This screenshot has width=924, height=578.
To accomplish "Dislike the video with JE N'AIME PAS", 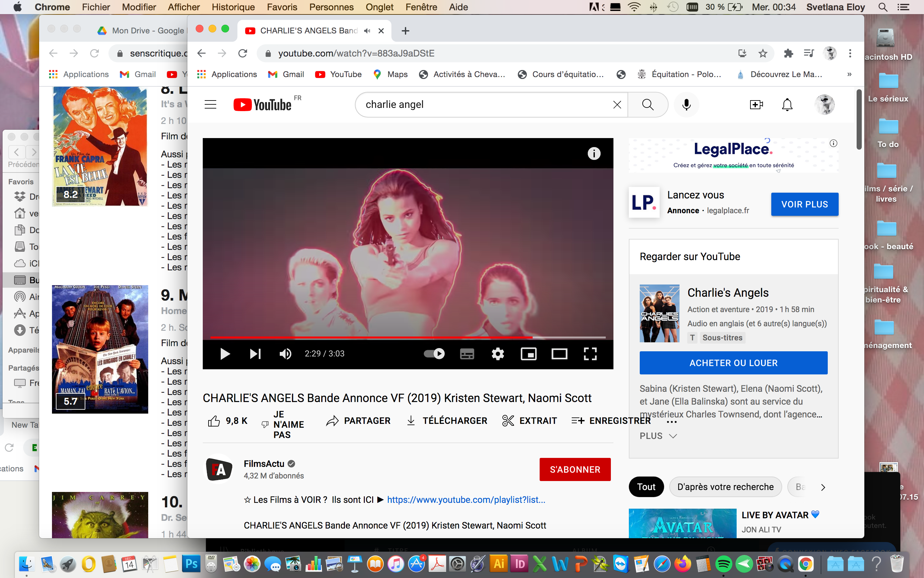I will click(x=283, y=424).
